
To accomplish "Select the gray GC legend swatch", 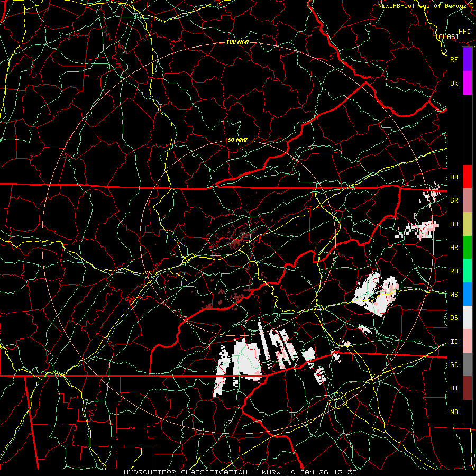I will click(467, 364).
